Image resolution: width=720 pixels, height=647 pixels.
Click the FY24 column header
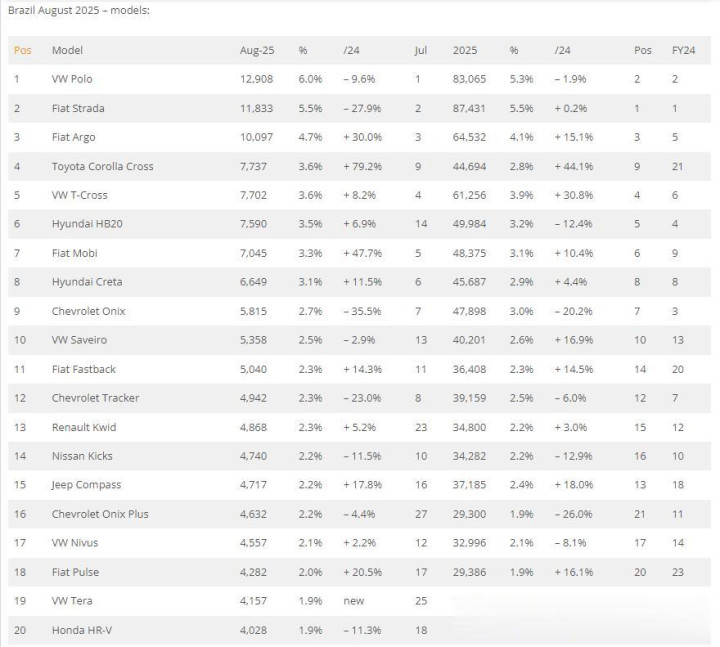coord(683,50)
